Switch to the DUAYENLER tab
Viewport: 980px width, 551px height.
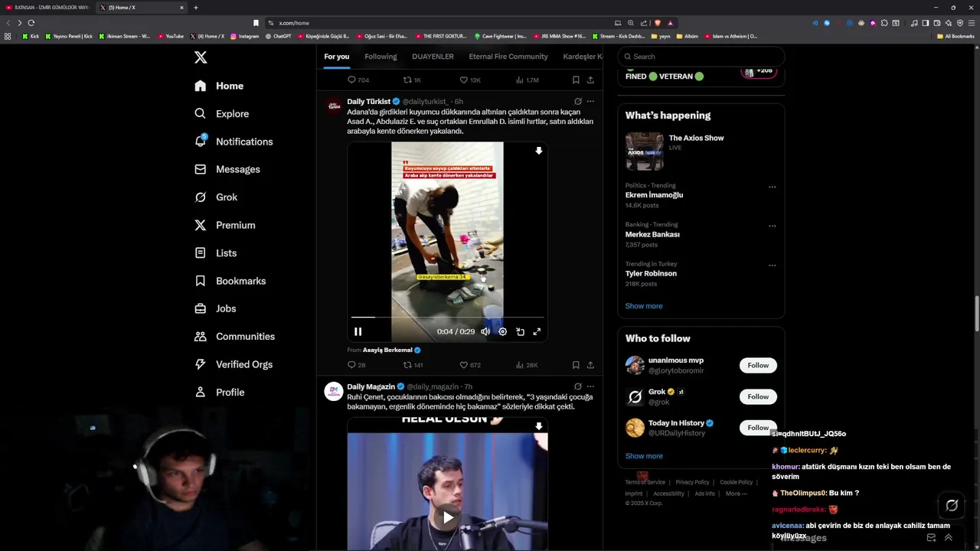(x=433, y=57)
